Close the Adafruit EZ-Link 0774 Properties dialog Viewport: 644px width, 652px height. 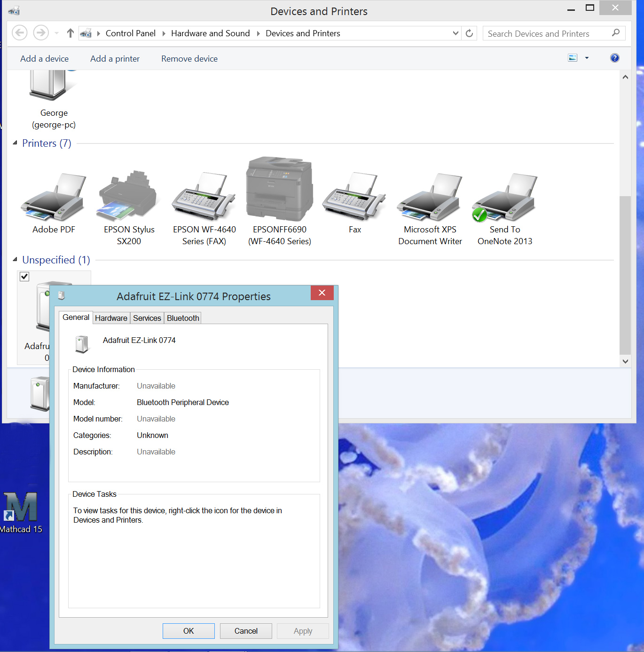(322, 293)
